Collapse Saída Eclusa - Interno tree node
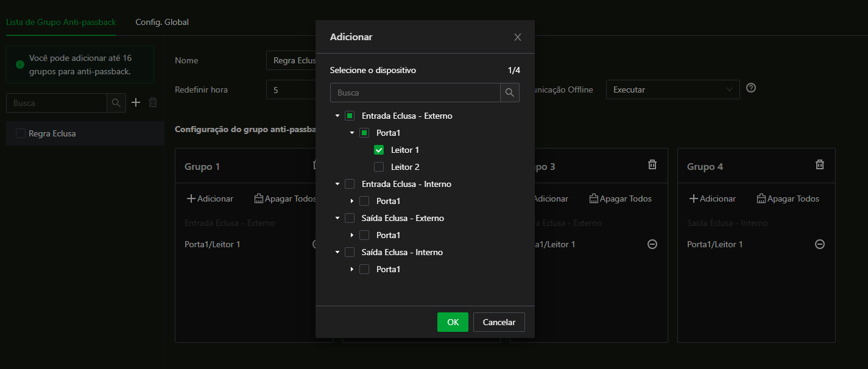868x369 pixels. [337, 252]
